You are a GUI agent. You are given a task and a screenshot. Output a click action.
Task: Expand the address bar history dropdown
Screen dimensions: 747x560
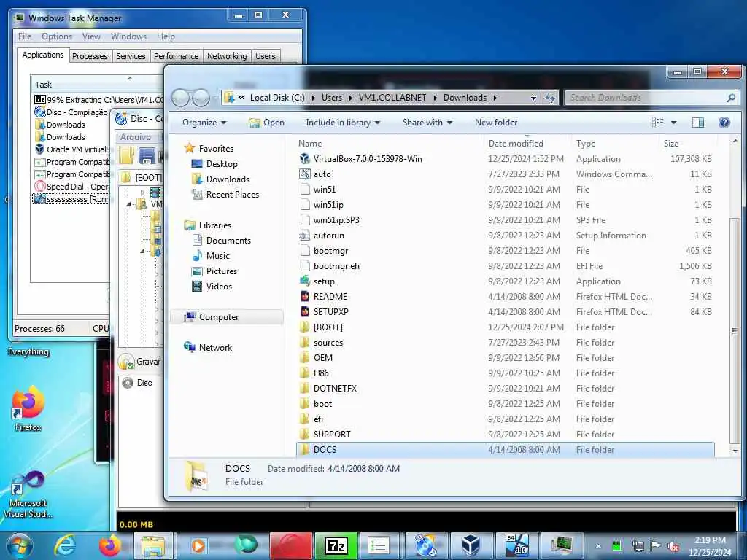(x=533, y=98)
